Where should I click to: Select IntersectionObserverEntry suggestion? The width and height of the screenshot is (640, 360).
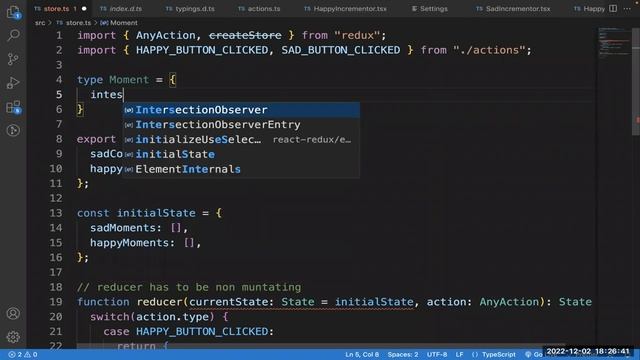pyautogui.click(x=241, y=124)
